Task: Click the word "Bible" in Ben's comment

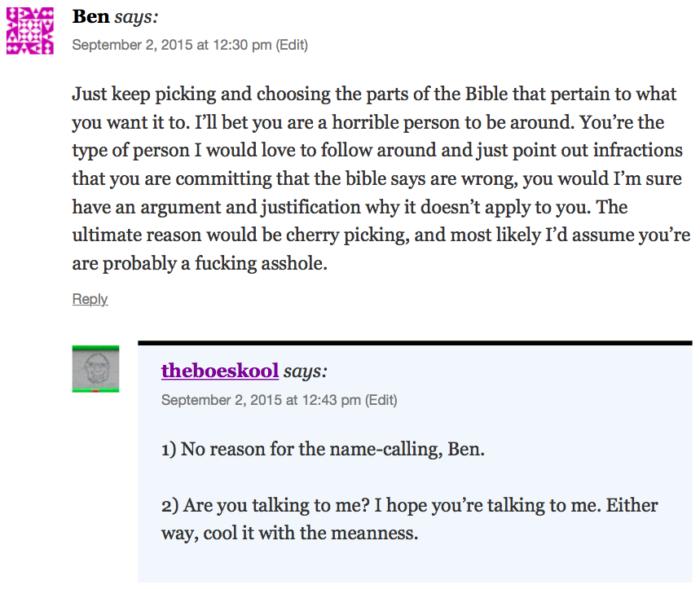Action: [x=487, y=94]
